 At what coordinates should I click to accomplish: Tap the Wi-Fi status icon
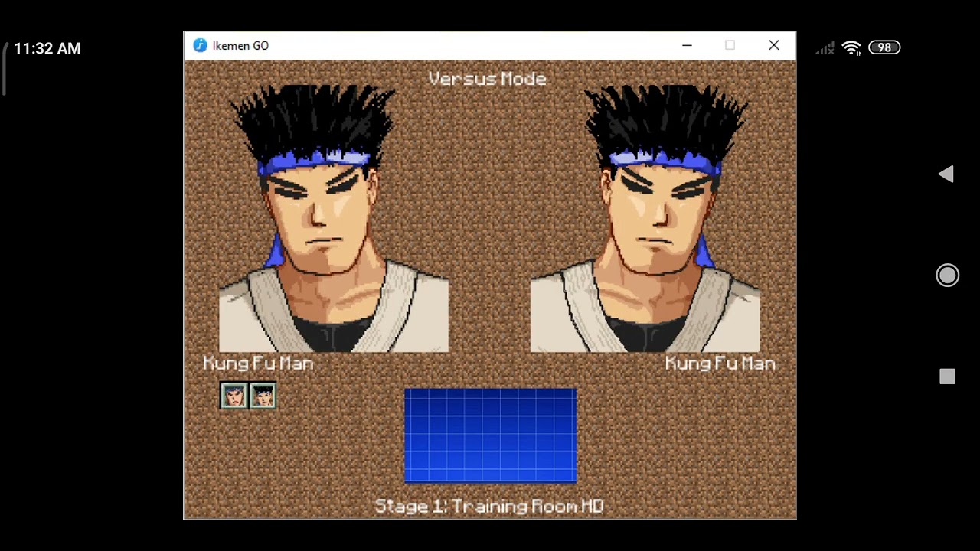[851, 47]
